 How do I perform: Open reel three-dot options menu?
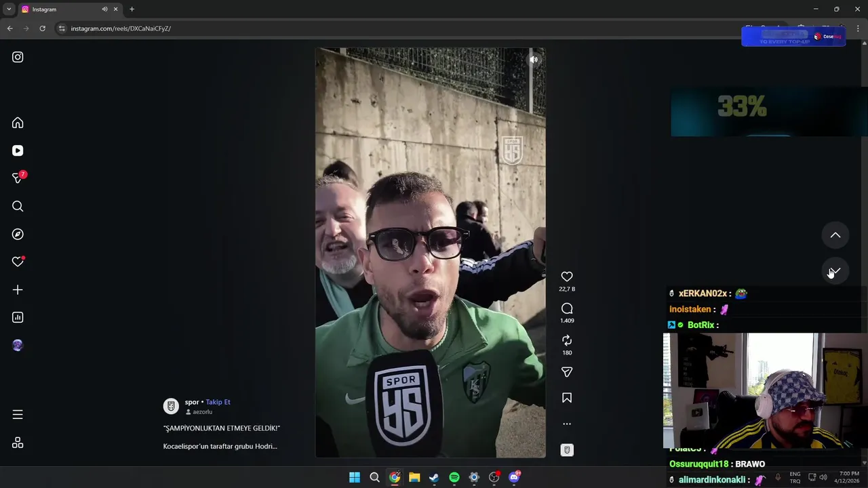567,424
